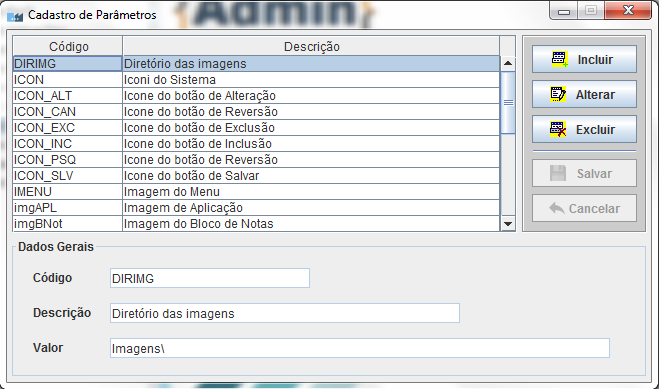Select the ICON_ALT row
The image size is (659, 389).
[256, 96]
